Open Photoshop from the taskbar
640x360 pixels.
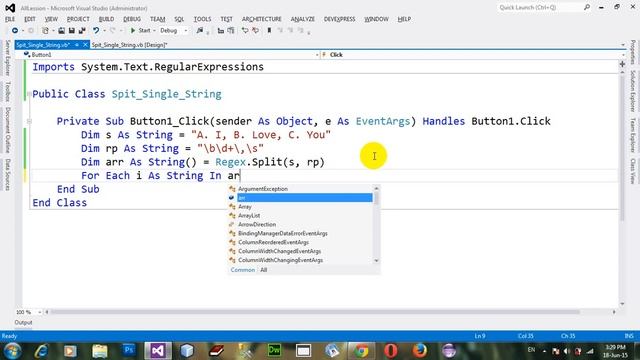pos(129,351)
